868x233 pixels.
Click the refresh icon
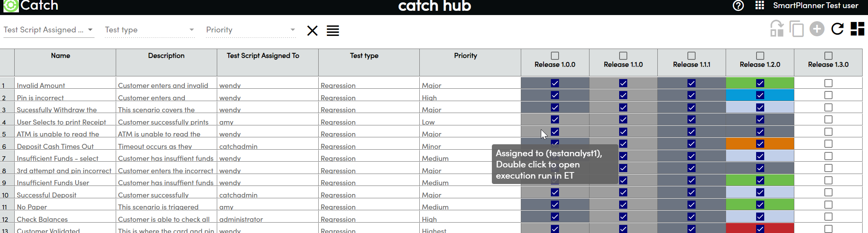[x=837, y=29]
